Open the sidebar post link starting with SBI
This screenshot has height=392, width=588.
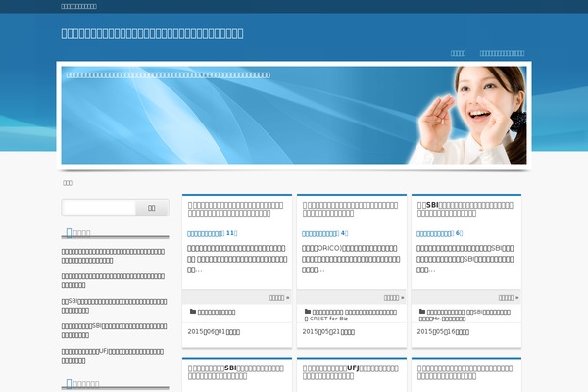click(x=114, y=306)
